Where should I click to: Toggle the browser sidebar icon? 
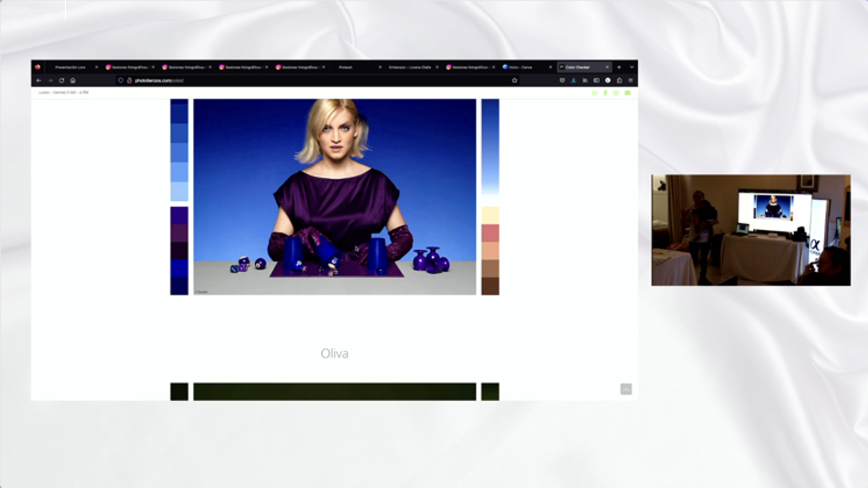596,81
